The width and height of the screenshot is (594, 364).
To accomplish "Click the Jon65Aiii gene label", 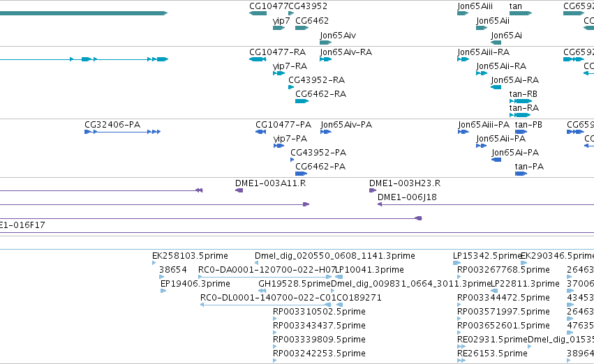I will [475, 6].
